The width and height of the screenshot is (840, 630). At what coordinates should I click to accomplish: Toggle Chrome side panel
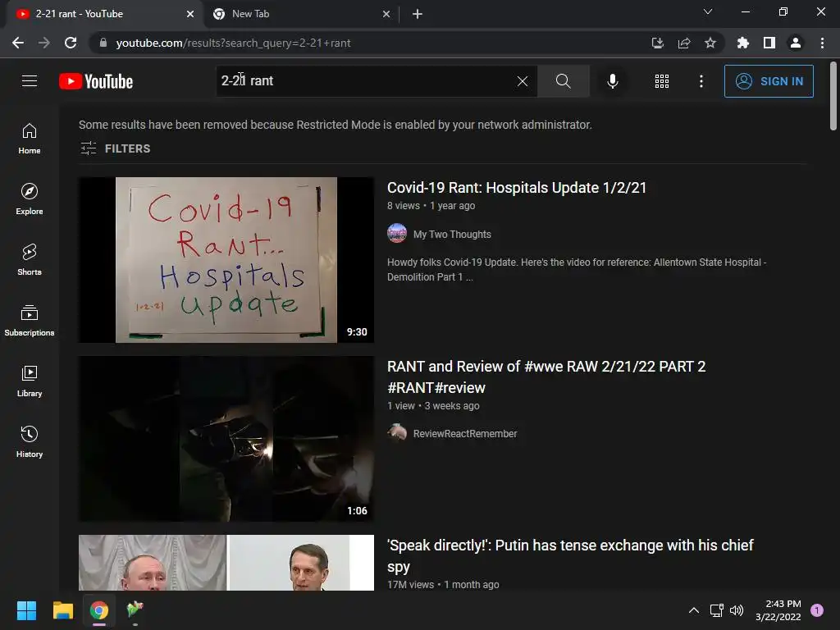click(769, 43)
